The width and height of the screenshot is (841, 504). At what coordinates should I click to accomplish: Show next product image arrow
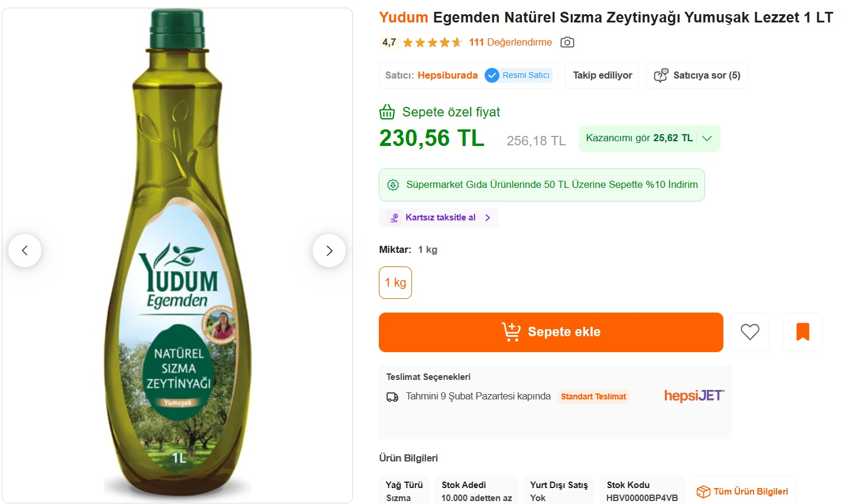(329, 251)
